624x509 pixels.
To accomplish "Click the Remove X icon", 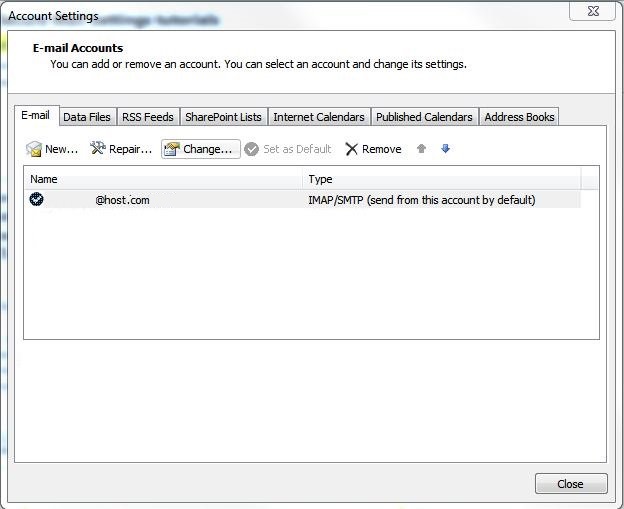I will [x=351, y=149].
